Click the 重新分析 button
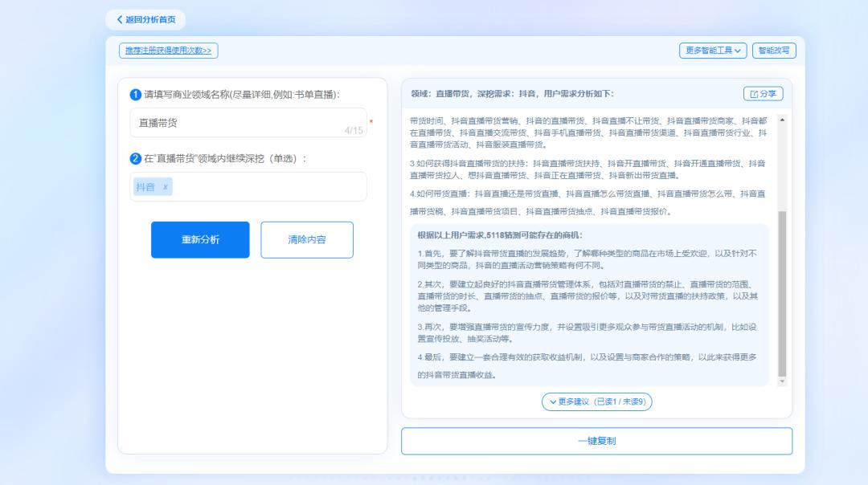Viewport: 868px width, 485px height. (x=200, y=239)
